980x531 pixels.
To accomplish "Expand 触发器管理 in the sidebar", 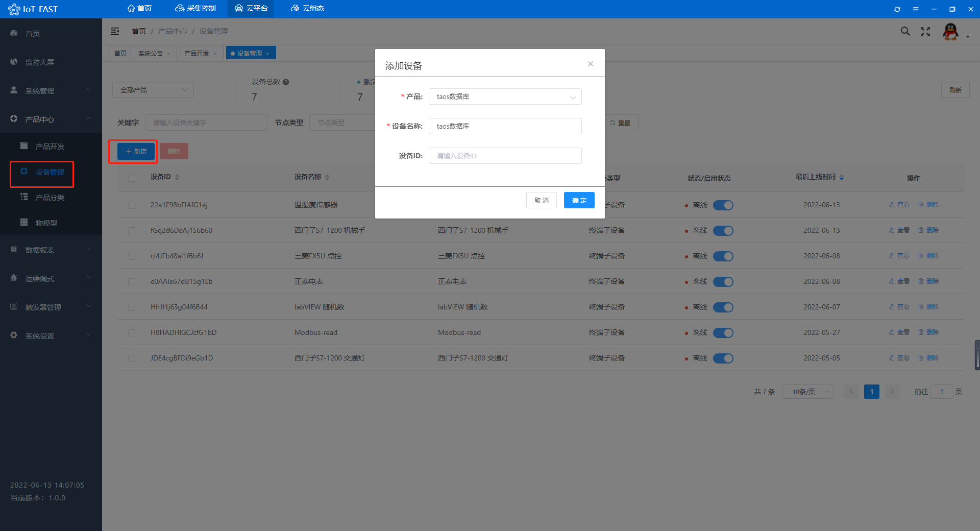I will [x=51, y=307].
